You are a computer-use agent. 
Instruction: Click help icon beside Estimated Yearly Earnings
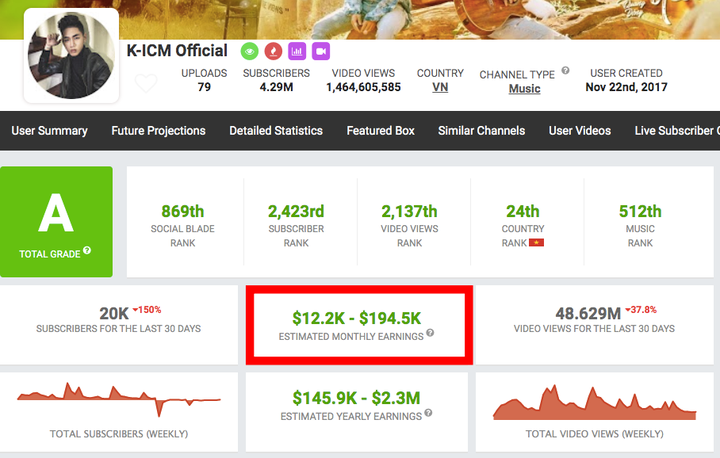point(427,412)
